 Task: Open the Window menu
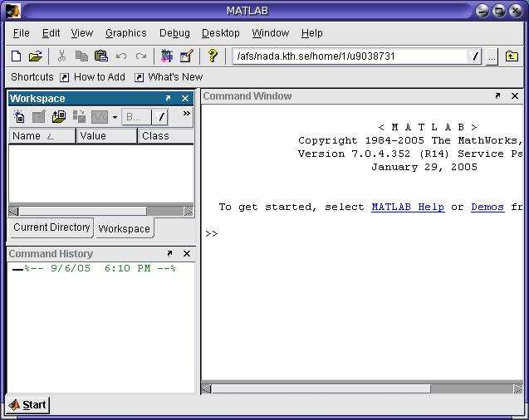[x=270, y=33]
